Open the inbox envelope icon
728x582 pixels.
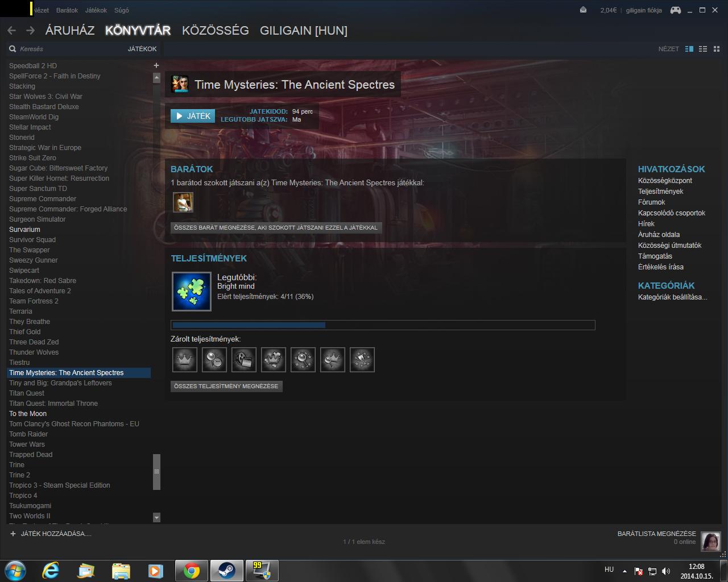click(x=584, y=10)
